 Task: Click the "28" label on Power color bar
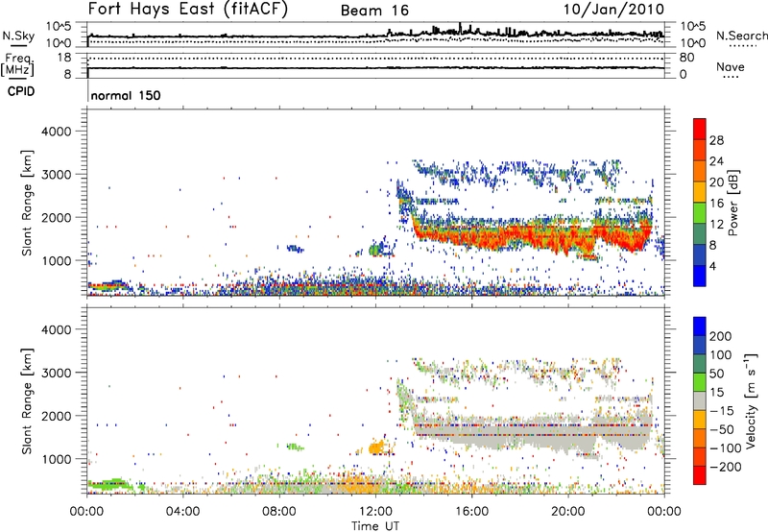(x=716, y=140)
